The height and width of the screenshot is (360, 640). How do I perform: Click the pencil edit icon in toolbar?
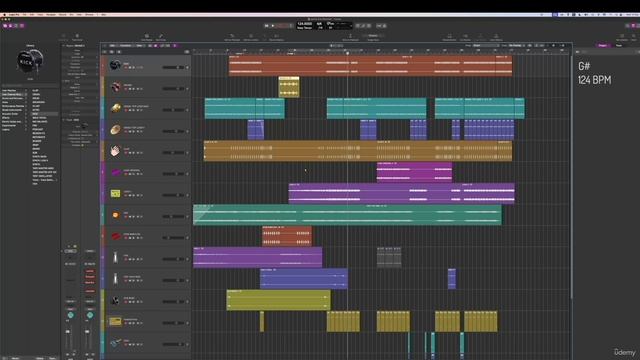161,36
